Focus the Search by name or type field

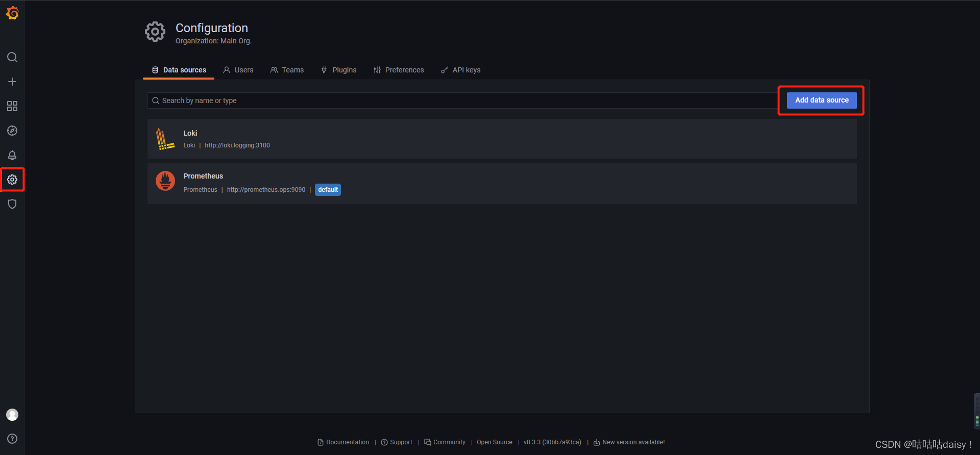click(x=462, y=100)
